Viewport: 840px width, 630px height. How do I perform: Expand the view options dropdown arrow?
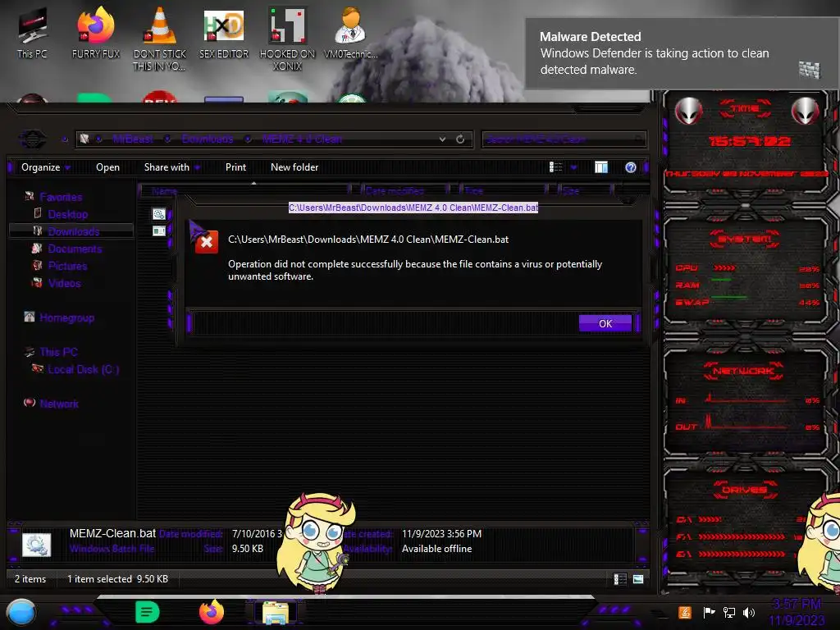tap(573, 167)
